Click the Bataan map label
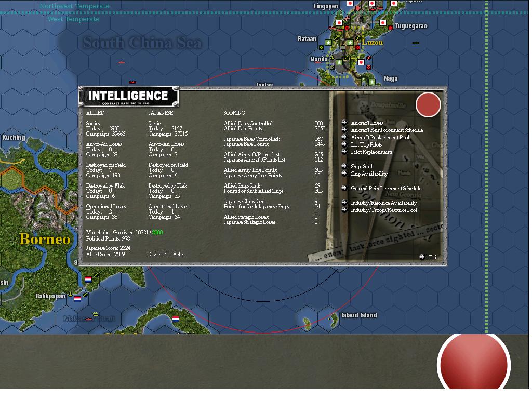The image size is (532, 399). click(307, 38)
